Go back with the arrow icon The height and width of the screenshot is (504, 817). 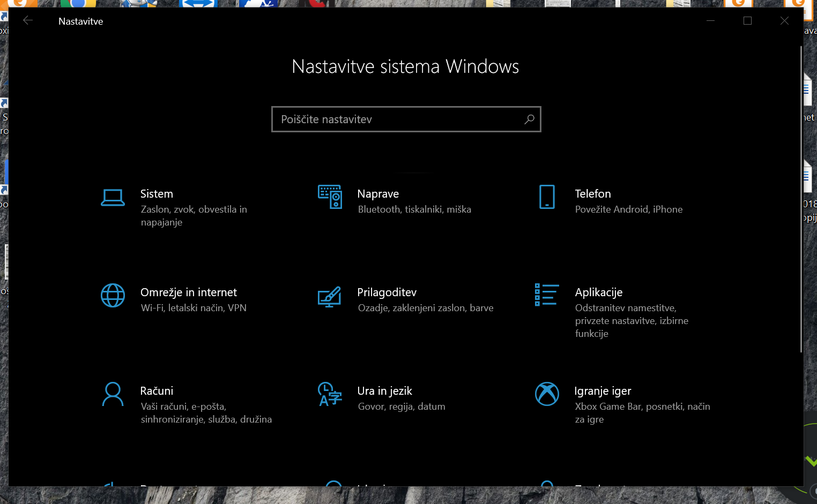28,21
